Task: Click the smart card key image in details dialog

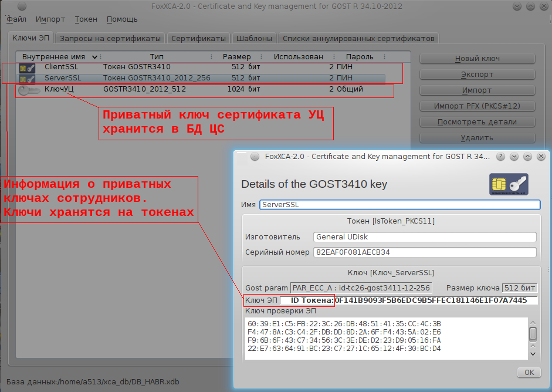Action: [509, 184]
